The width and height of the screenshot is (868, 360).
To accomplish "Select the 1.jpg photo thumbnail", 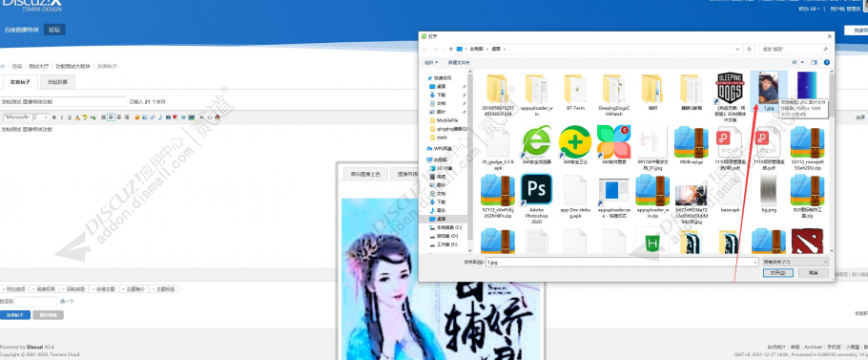I will coord(769,92).
